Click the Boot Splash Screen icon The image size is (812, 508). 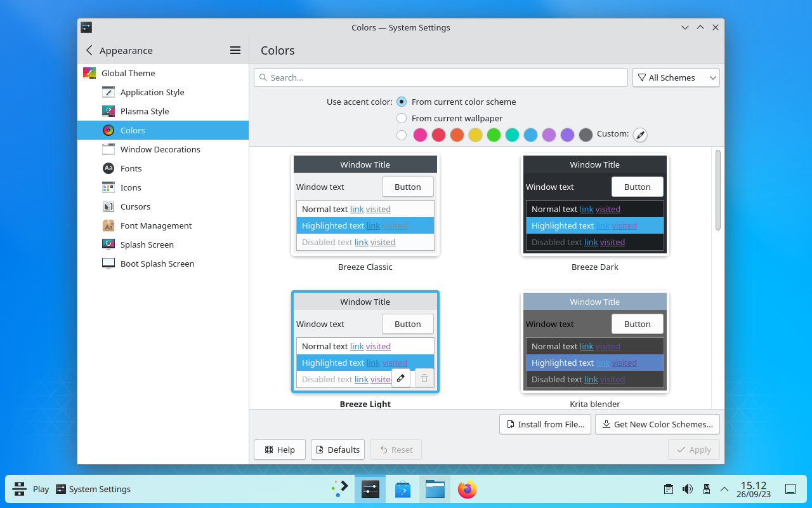pos(108,264)
